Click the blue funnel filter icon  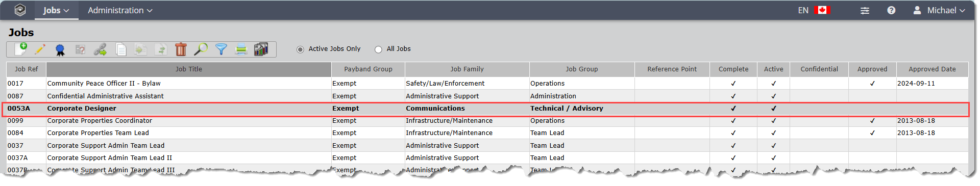point(221,49)
